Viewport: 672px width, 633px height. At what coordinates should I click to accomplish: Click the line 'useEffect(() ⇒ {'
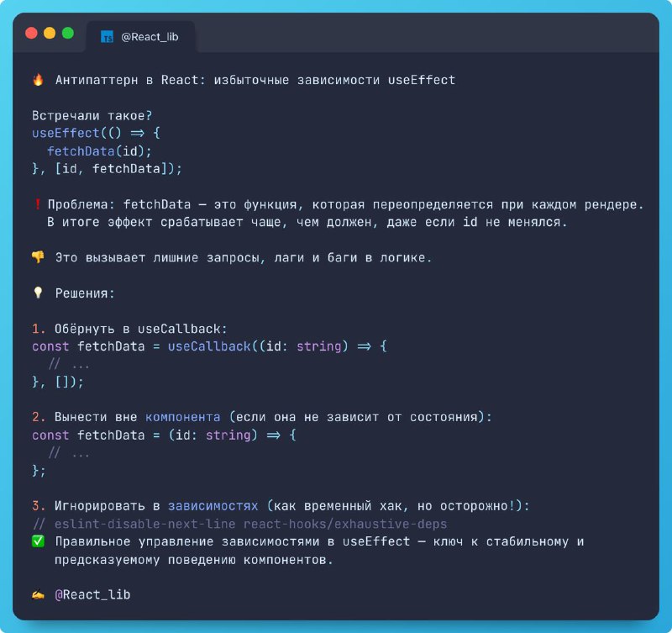[97, 133]
